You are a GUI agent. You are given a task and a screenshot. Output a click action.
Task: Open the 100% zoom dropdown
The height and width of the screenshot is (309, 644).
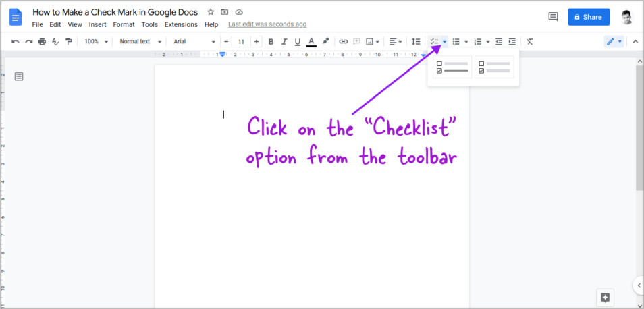point(96,41)
